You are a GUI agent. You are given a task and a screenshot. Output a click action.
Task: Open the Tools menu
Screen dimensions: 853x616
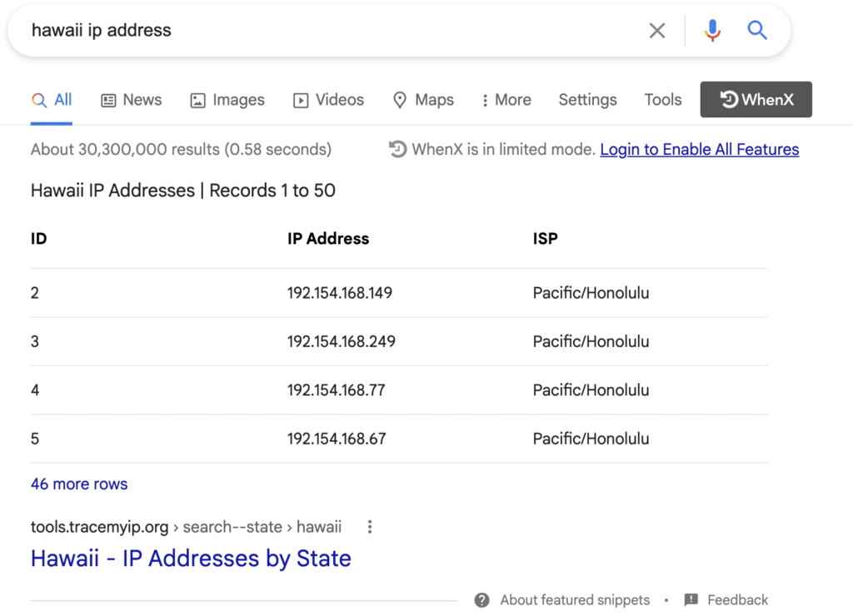[662, 99]
